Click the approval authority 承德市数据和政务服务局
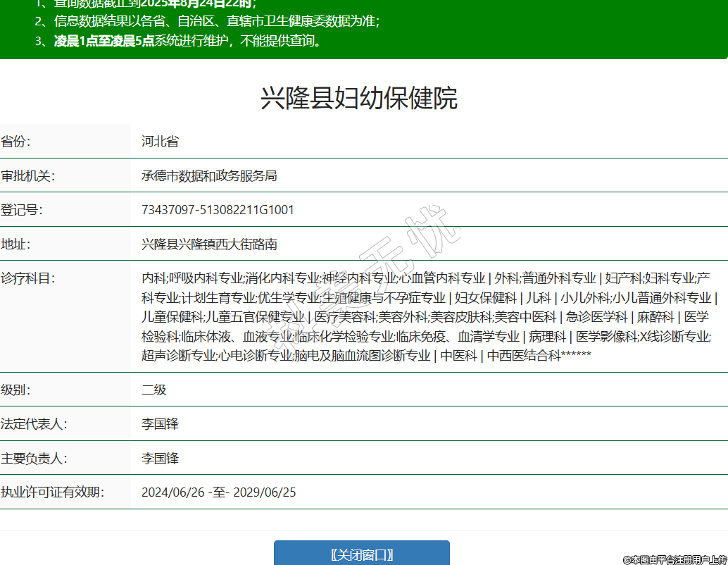 click(x=209, y=176)
